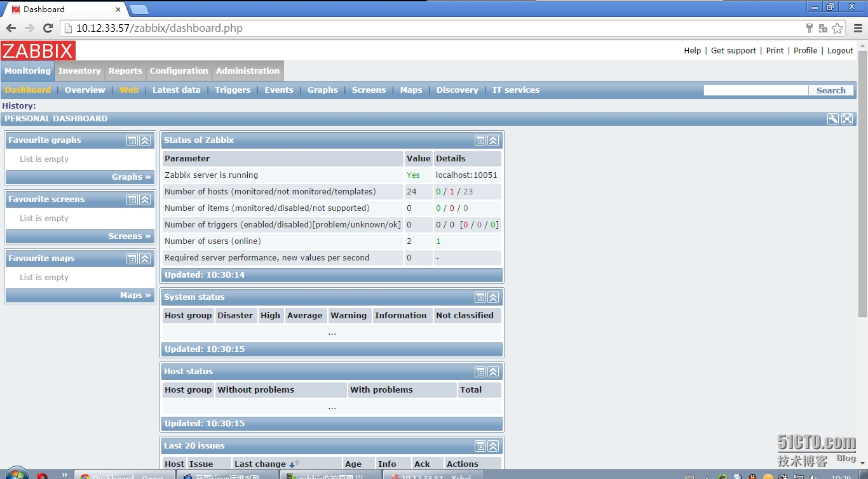
Task: Open the Monitoring main tab
Action: pos(27,71)
